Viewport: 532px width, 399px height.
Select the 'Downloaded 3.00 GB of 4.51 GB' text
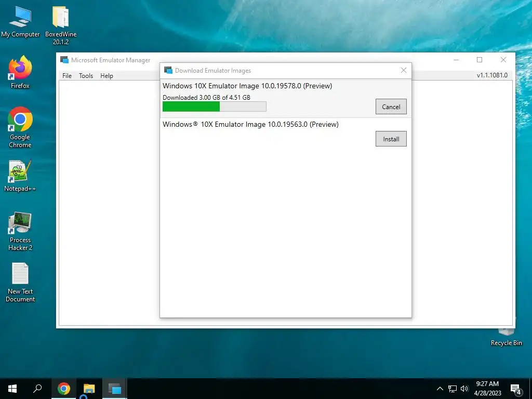tap(206, 97)
